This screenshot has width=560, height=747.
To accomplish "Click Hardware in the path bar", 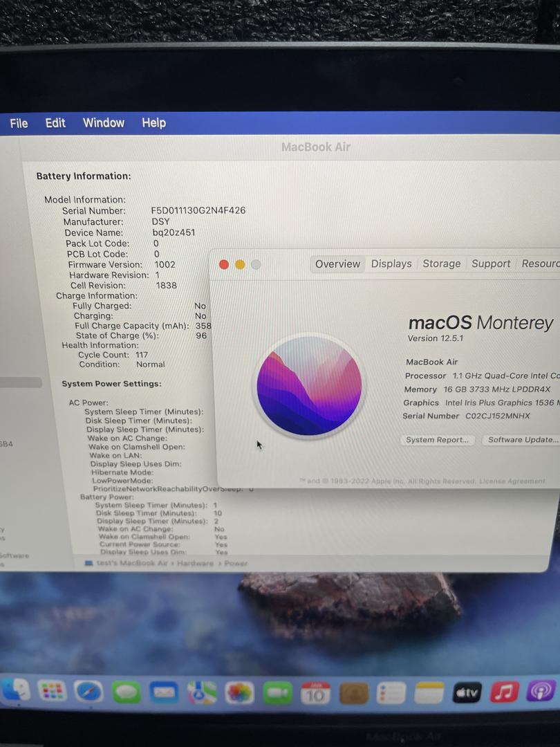I will [195, 563].
